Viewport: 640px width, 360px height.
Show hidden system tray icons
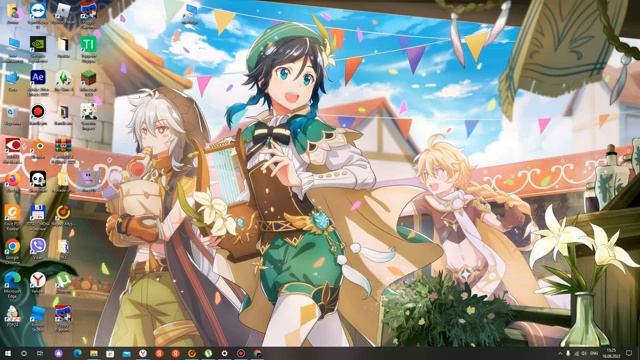tap(560, 353)
